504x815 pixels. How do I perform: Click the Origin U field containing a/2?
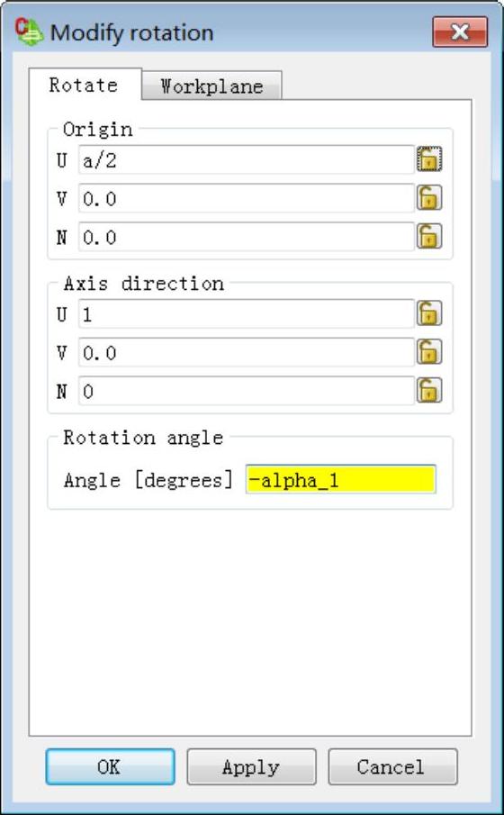247,159
